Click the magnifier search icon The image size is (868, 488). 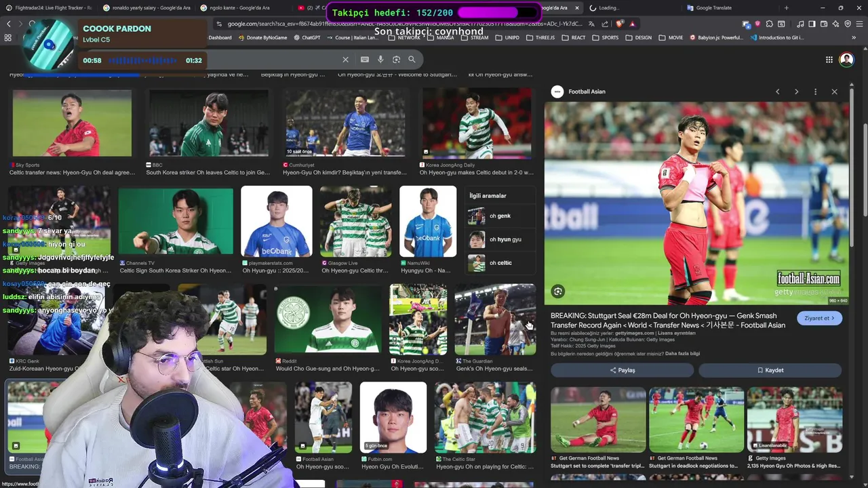coord(412,60)
